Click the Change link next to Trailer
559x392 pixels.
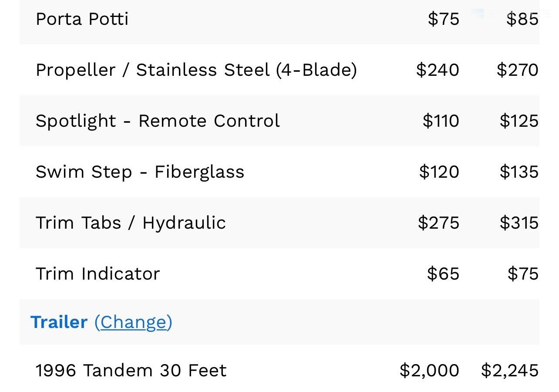(133, 322)
